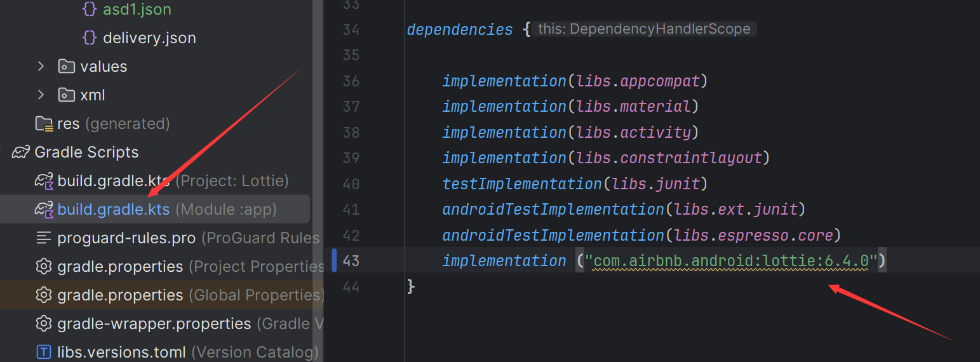Open the gradle-wrapper.properties file

click(x=154, y=324)
